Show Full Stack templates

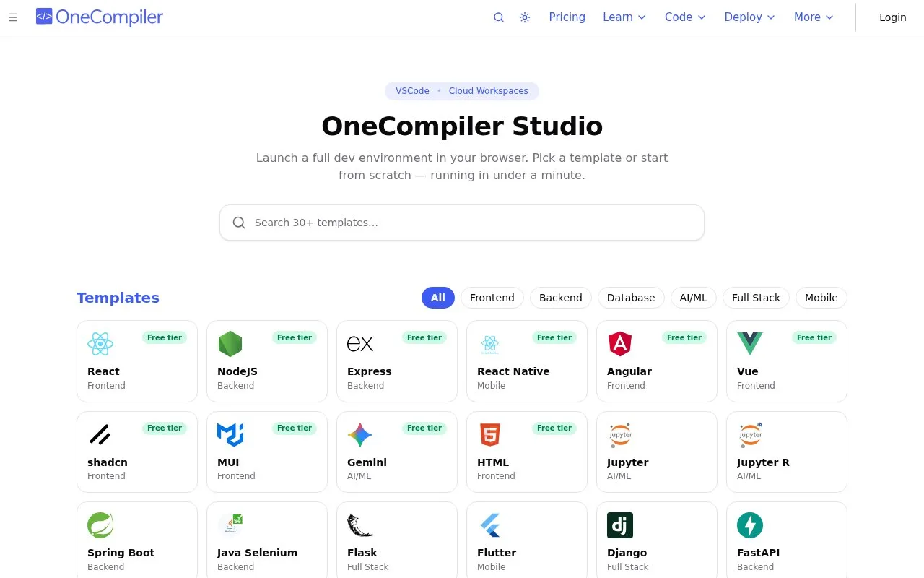point(756,298)
